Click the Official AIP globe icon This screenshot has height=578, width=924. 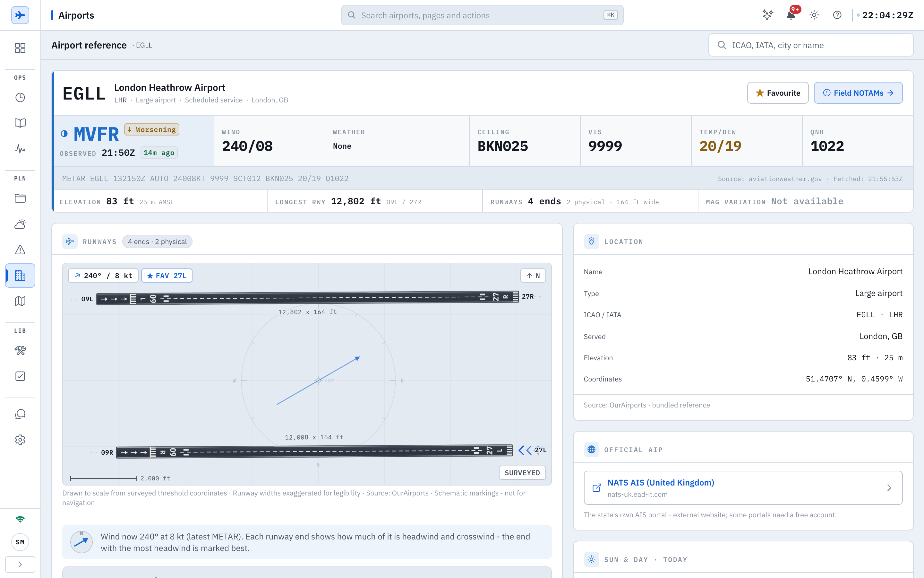(591, 450)
